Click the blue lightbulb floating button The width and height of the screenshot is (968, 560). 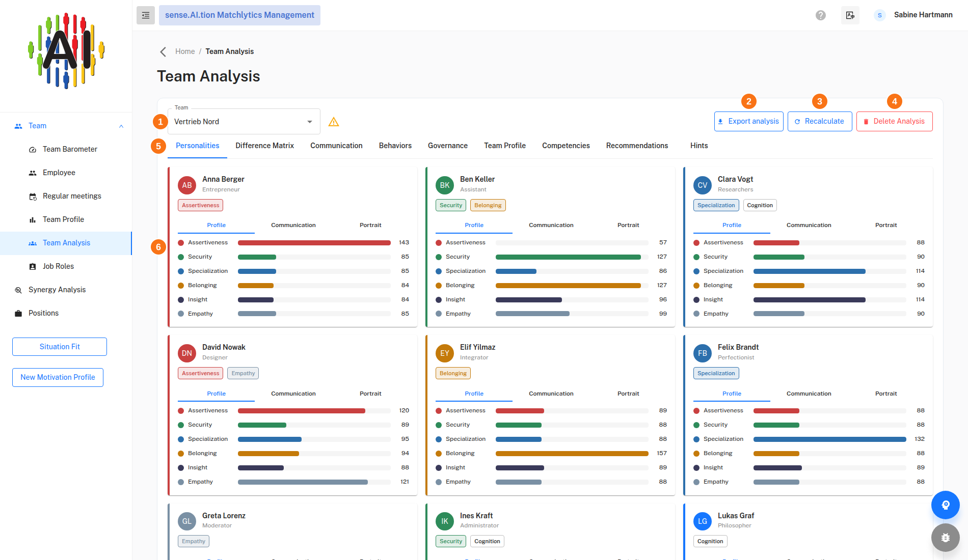pyautogui.click(x=946, y=505)
